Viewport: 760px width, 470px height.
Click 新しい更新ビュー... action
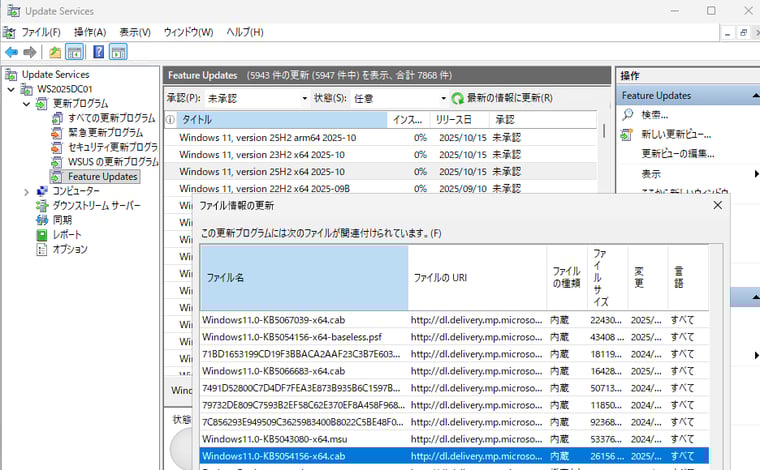(677, 134)
